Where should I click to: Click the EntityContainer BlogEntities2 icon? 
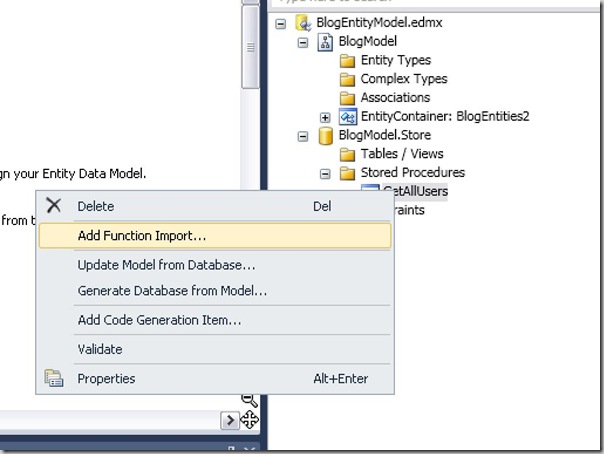tap(347, 117)
